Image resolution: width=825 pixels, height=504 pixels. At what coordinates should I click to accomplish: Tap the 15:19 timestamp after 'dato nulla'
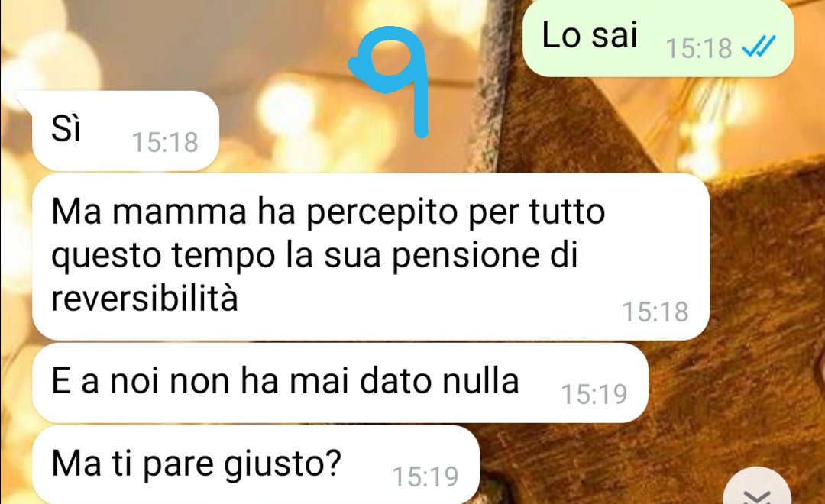[x=594, y=394]
